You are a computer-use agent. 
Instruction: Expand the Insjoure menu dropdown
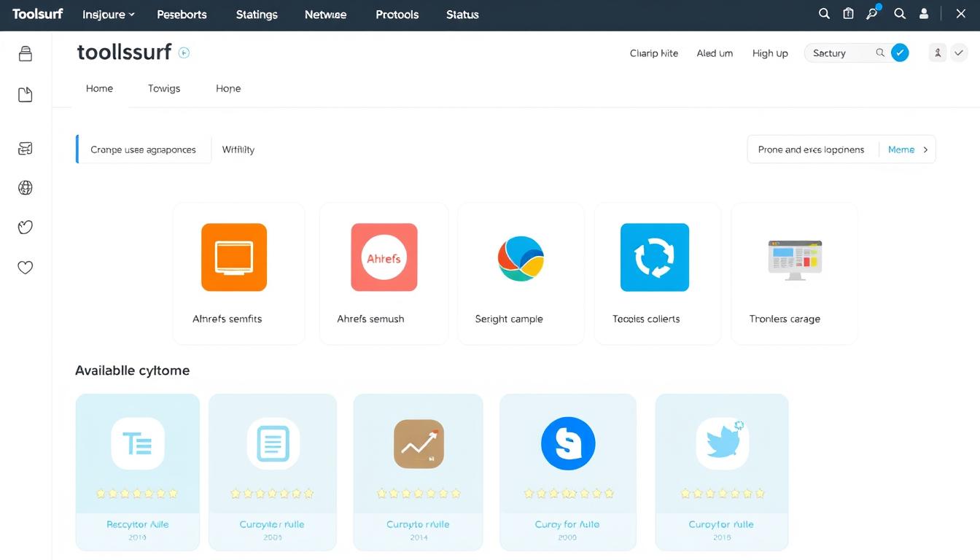click(x=107, y=14)
